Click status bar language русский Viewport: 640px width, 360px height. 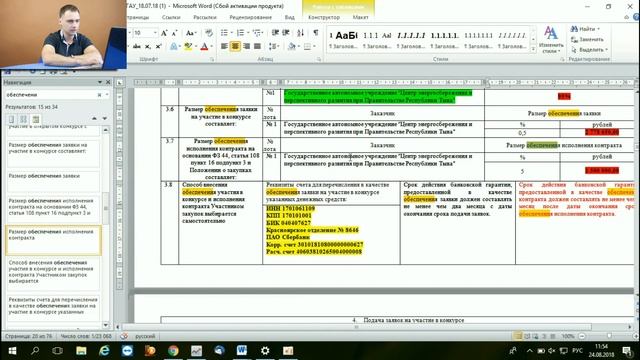pyautogui.click(x=145, y=336)
